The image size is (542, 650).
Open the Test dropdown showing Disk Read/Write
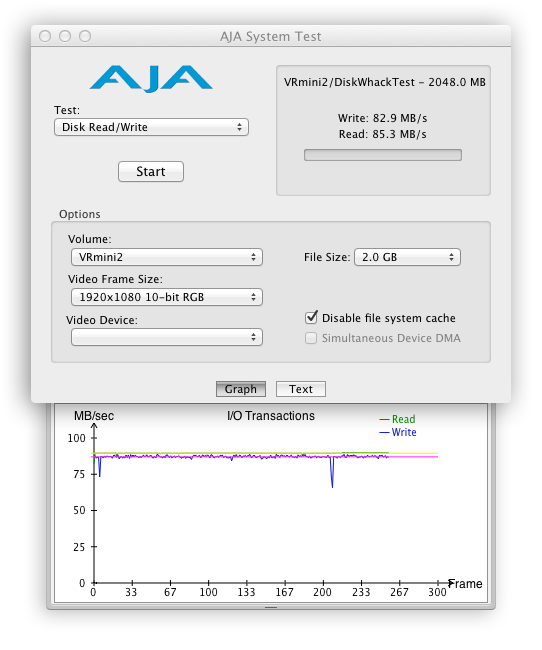click(x=151, y=127)
